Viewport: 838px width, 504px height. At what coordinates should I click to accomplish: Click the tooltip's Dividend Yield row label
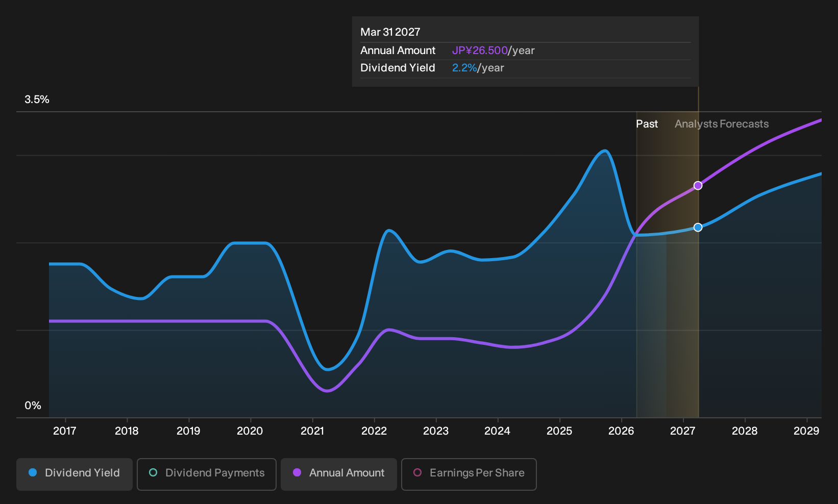tap(398, 68)
